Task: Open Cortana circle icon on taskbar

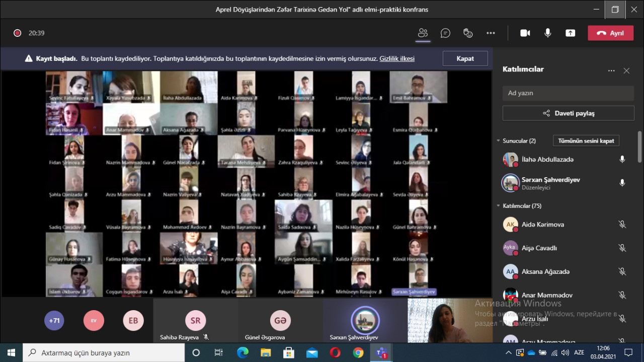Action: click(x=196, y=352)
